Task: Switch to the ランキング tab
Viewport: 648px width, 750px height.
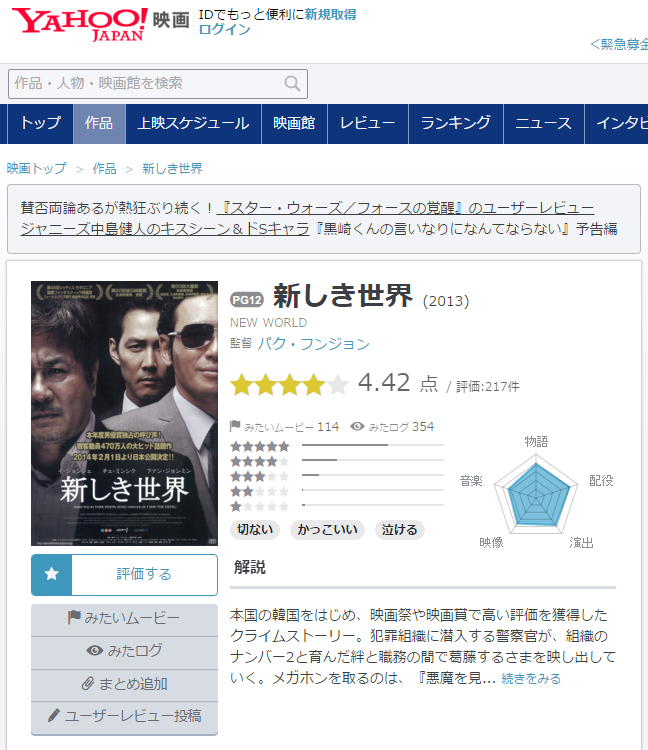Action: (x=455, y=124)
